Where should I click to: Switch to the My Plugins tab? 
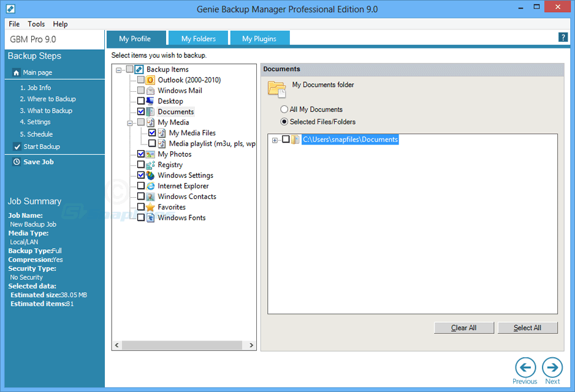[x=259, y=37]
